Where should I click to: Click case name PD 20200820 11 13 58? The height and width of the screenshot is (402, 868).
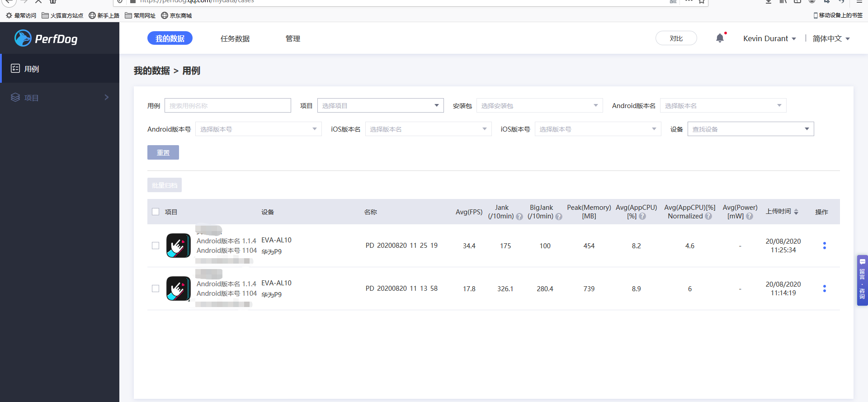401,288
